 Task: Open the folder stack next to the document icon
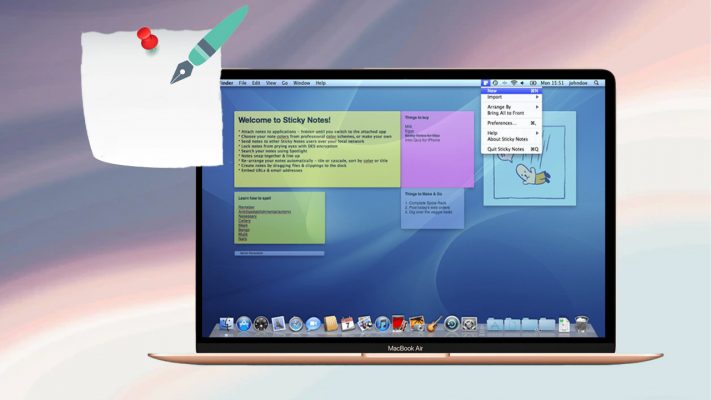point(547,324)
